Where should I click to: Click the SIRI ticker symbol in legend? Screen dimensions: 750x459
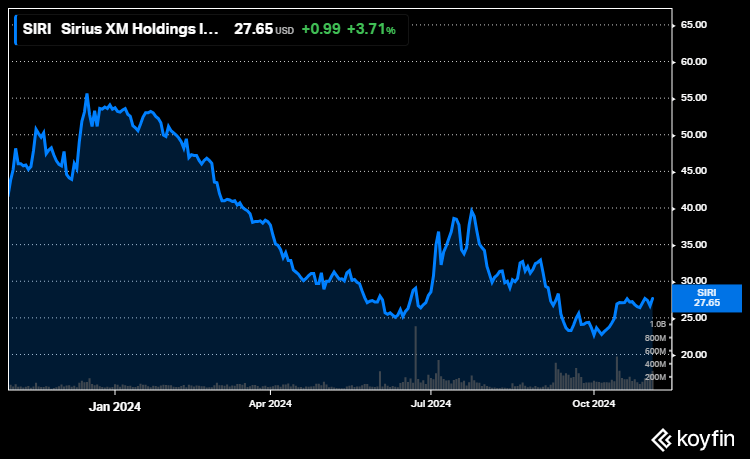(x=37, y=30)
